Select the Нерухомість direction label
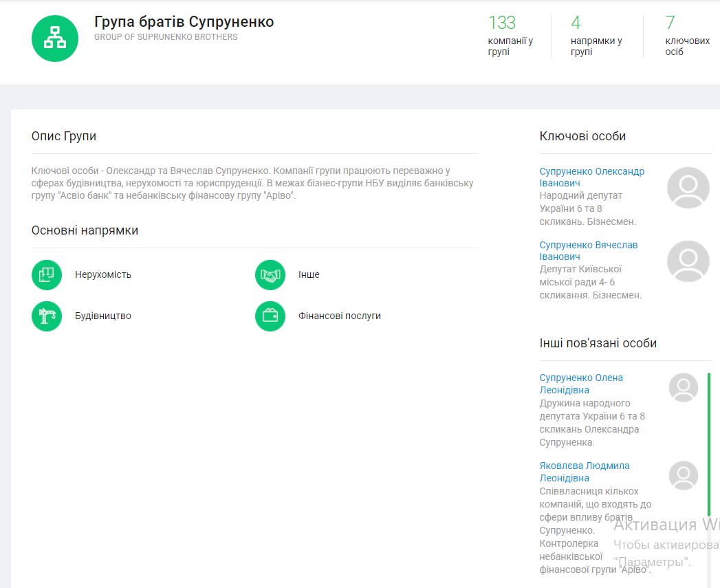 click(x=103, y=274)
